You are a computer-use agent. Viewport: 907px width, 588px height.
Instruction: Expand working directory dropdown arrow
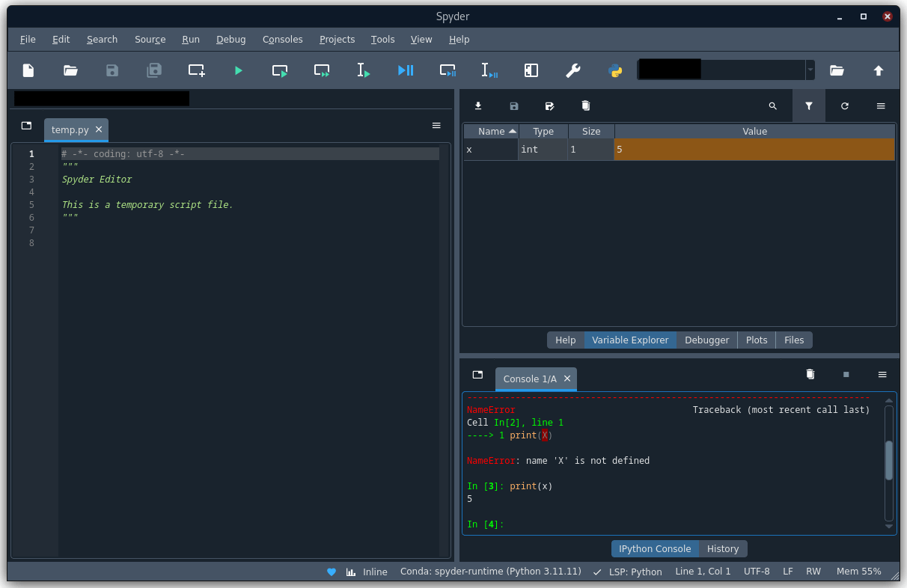[810, 70]
